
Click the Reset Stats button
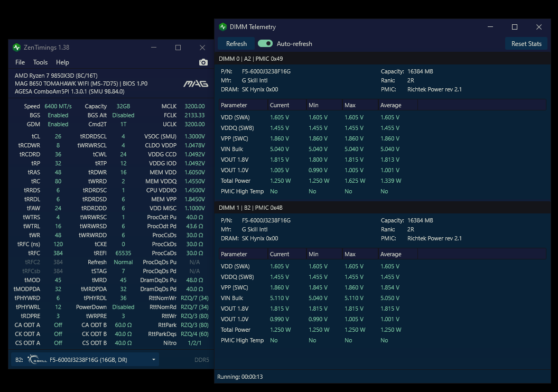point(526,44)
